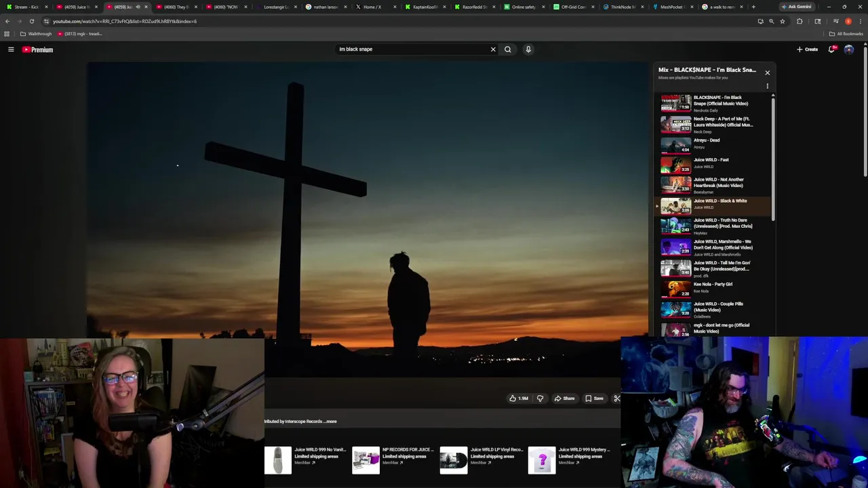This screenshot has height=488, width=868.
Task: Reload the page in the browser
Action: [31, 21]
